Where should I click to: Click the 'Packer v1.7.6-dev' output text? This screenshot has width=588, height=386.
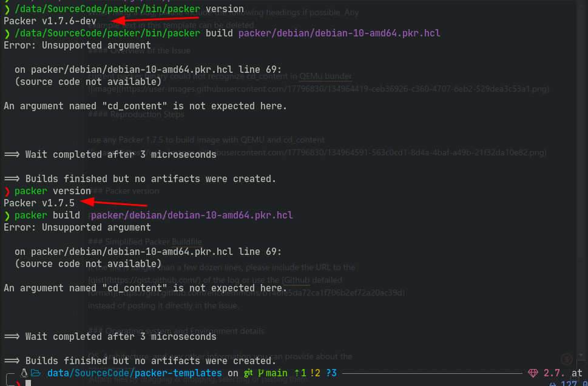50,21
